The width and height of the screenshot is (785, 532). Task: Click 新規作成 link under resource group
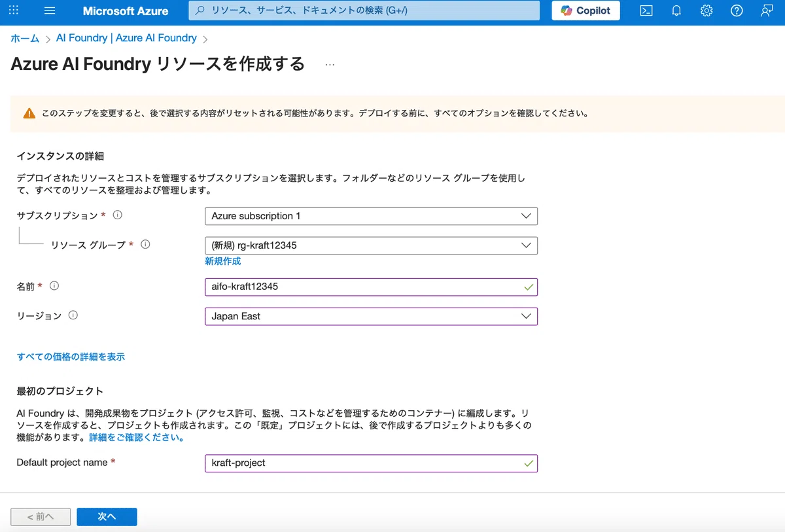[x=222, y=261]
